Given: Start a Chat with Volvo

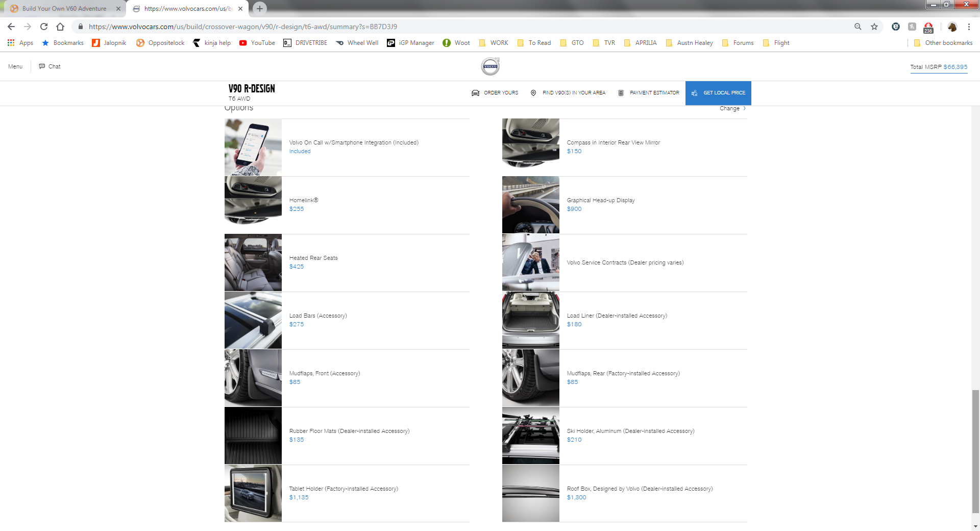Looking at the screenshot, I should [x=50, y=66].
